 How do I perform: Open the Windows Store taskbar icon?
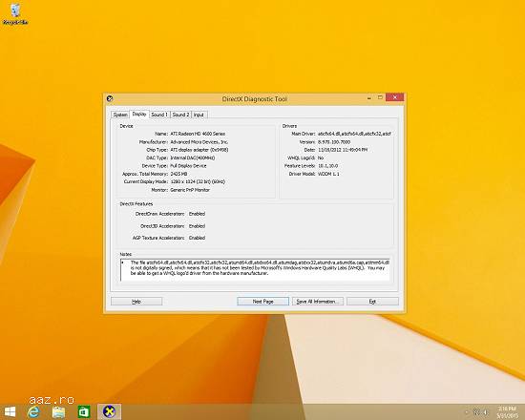tap(84, 412)
